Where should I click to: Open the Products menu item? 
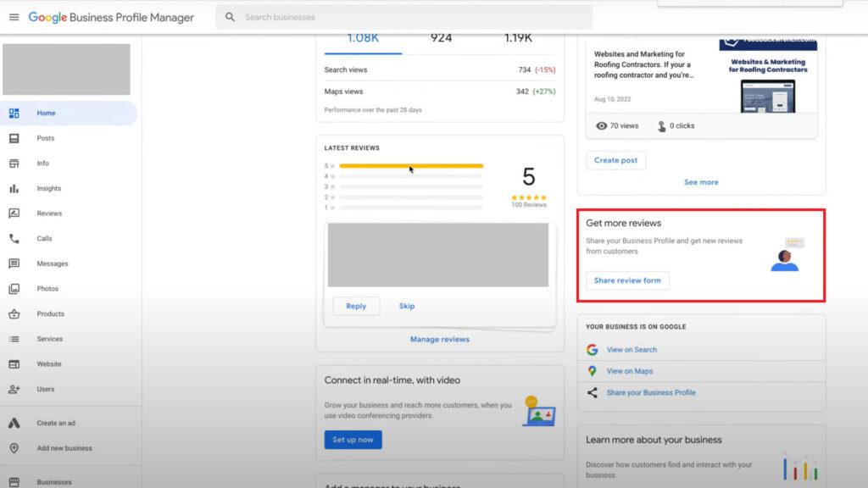click(x=69, y=313)
